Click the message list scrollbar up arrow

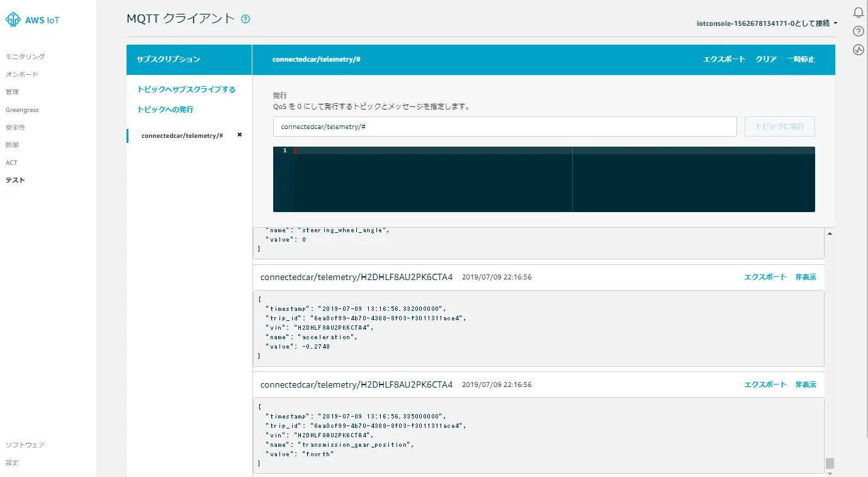pyautogui.click(x=830, y=233)
